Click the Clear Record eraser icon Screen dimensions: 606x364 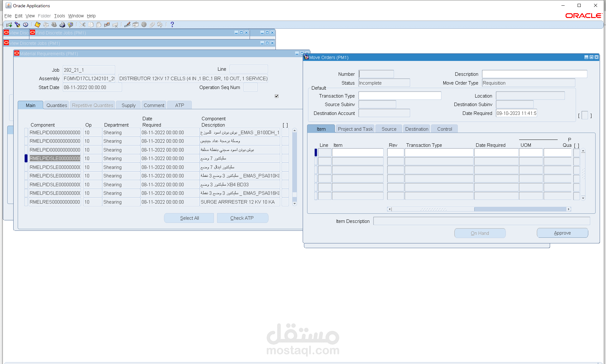pyautogui.click(x=107, y=25)
